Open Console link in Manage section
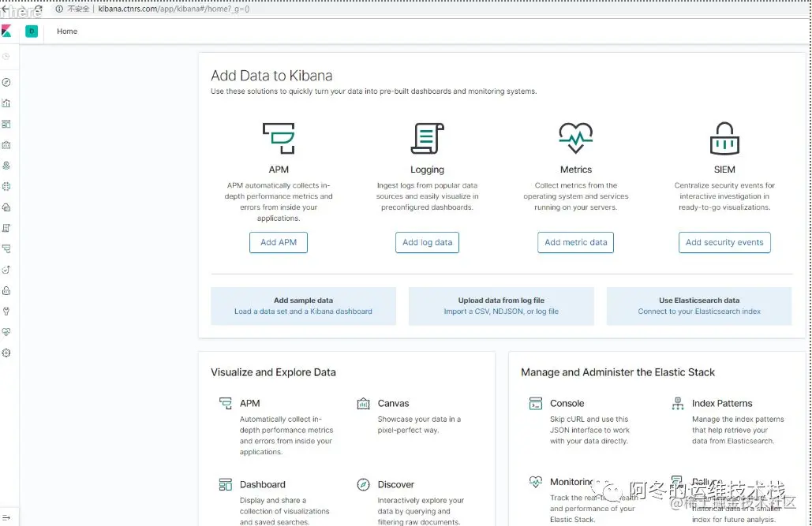Screen dimensions: 812x526 click(567, 403)
